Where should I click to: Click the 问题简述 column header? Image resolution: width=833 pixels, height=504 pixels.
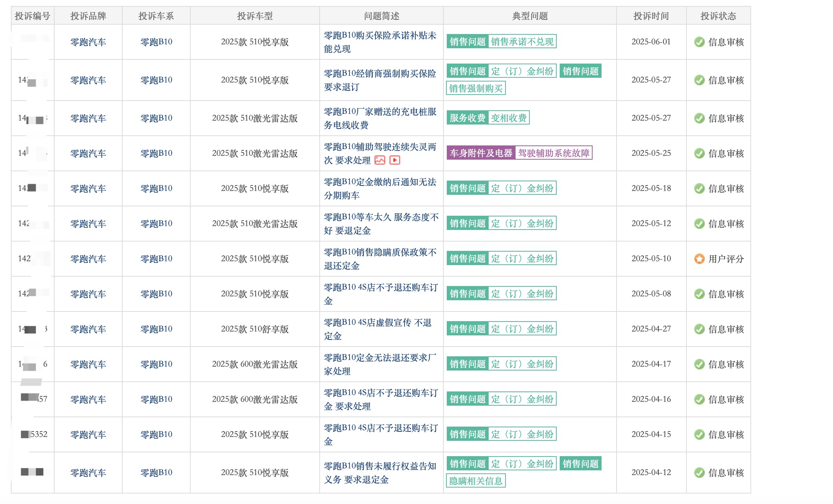coord(381,16)
